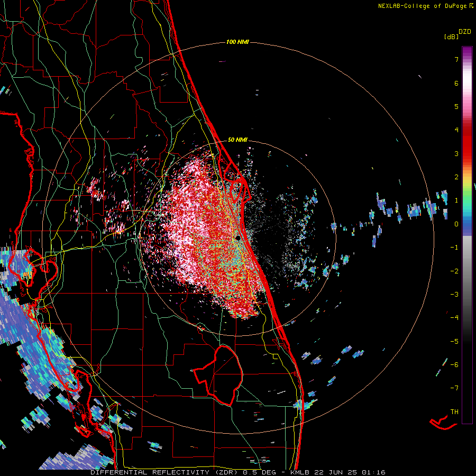Viewport: 476px width, 476px height.
Task: Click the Differential Reflectivity caption at bottom
Action: point(238,472)
